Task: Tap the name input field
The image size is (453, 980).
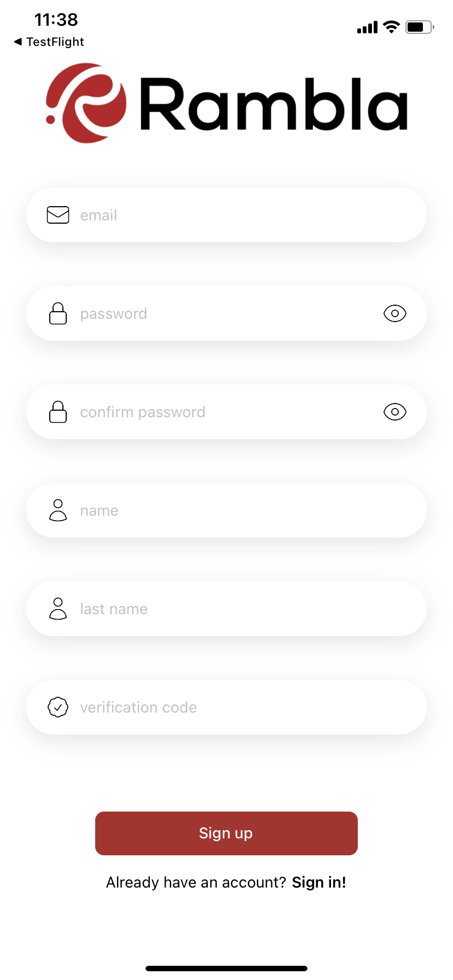Action: pyautogui.click(x=241, y=510)
